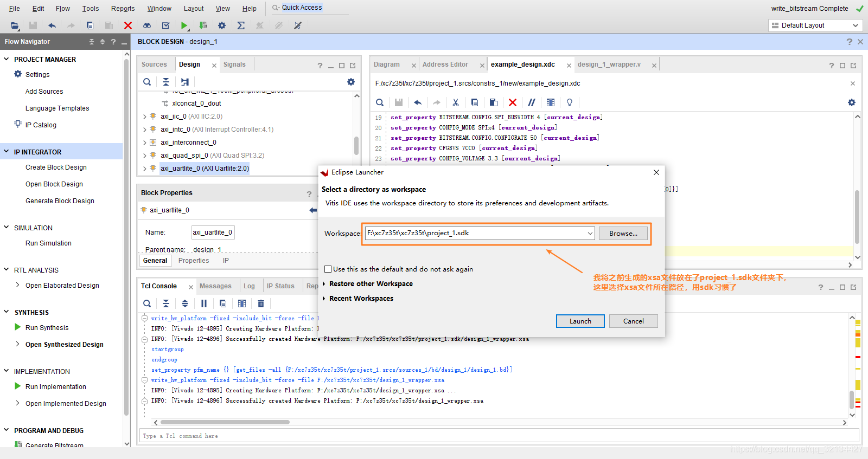Click the block Name field axi_uartlite_0
Image resolution: width=868 pixels, height=459 pixels.
pos(213,232)
